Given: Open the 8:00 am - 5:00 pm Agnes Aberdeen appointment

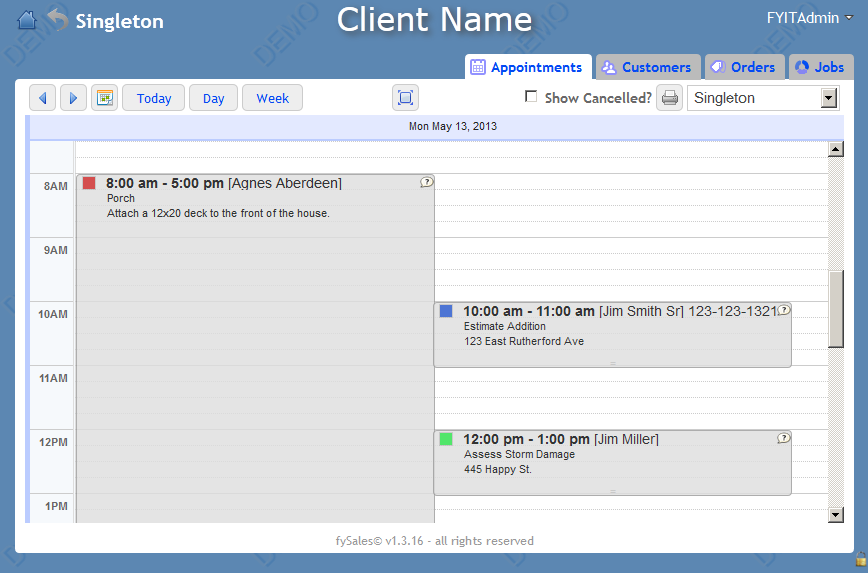Looking at the screenshot, I should pyautogui.click(x=255, y=349).
